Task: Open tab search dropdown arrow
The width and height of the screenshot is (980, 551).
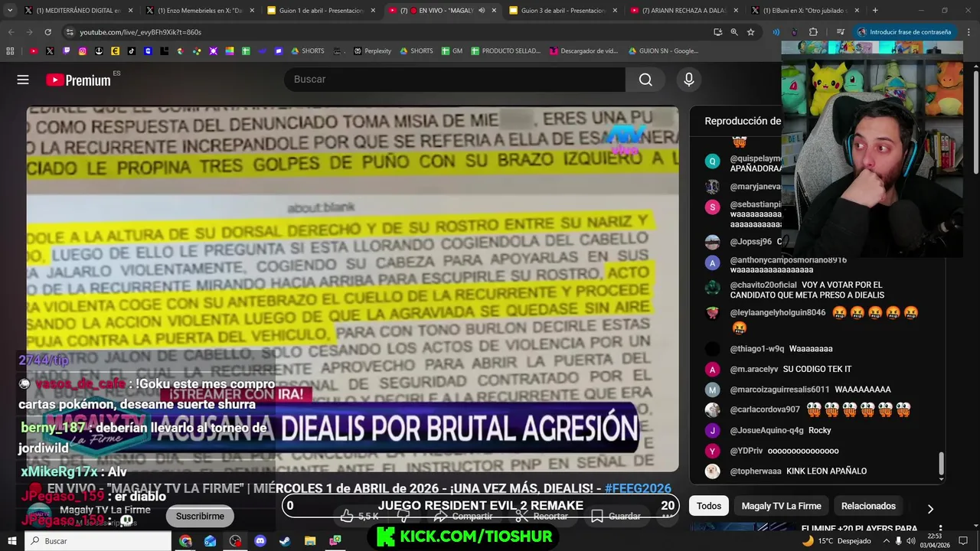Action: [x=9, y=11]
